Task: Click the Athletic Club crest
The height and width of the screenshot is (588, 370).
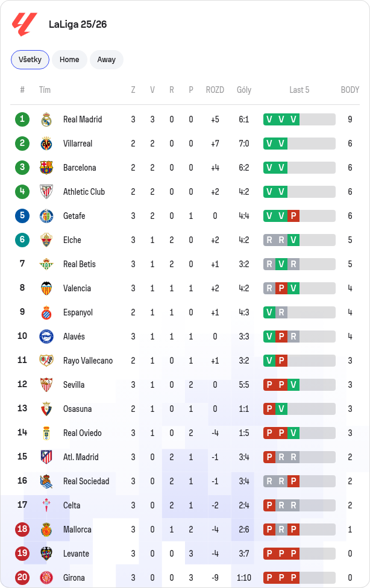Action: click(46, 192)
